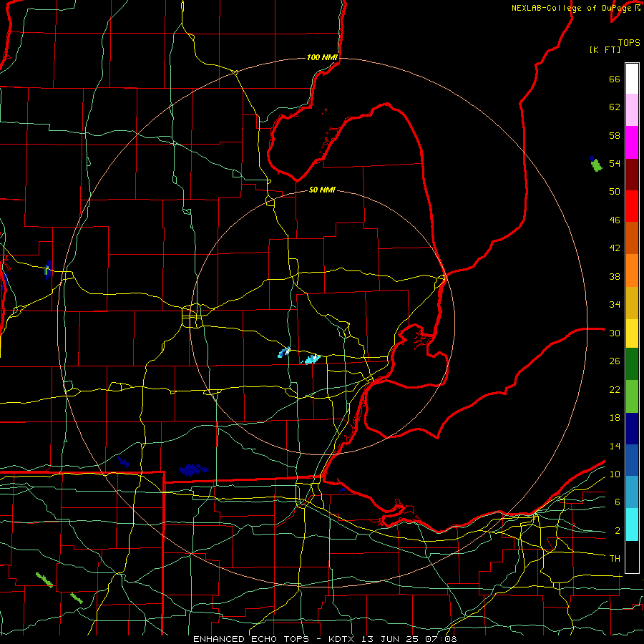This screenshot has width=644, height=644.
Task: Click the "TOPS" legend title
Action: (629, 43)
